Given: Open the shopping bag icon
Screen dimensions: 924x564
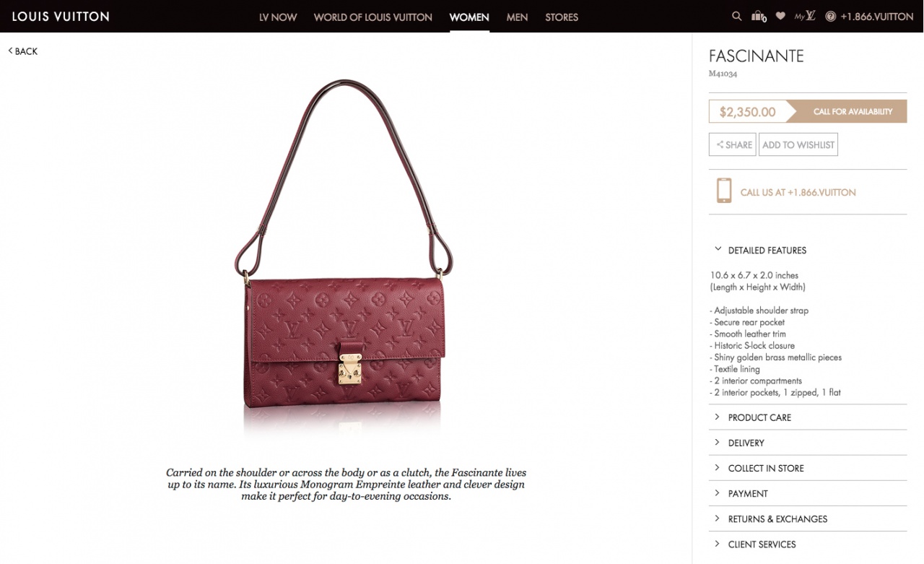Looking at the screenshot, I should click(758, 16).
